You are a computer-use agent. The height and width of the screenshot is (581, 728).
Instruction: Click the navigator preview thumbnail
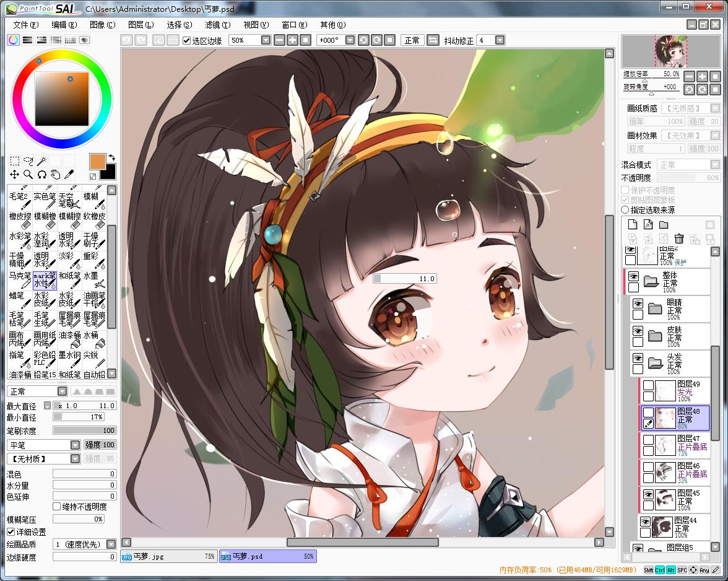click(671, 51)
